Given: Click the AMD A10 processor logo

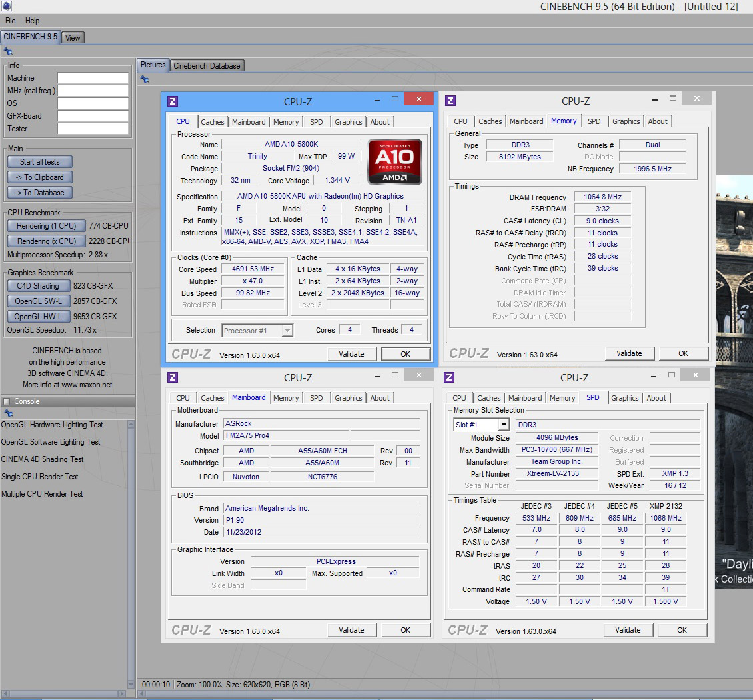Looking at the screenshot, I should [395, 162].
